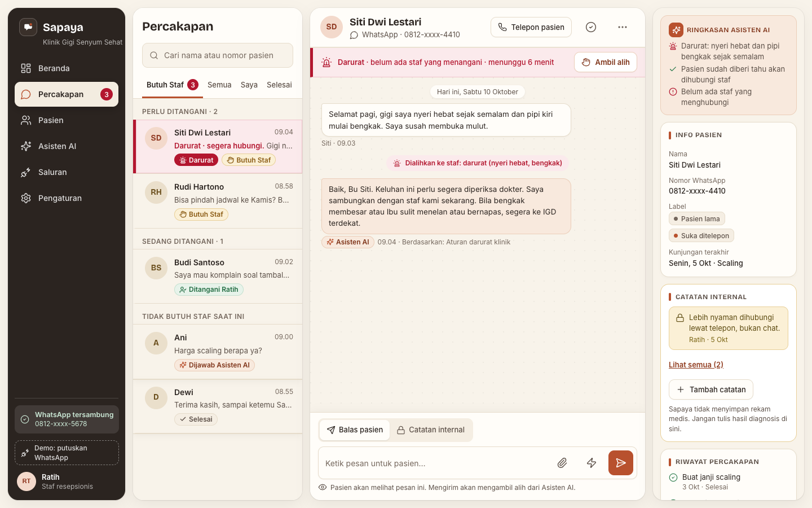Mark conversation done with checkmark icon
Image resolution: width=812 pixels, height=508 pixels.
[591, 27]
